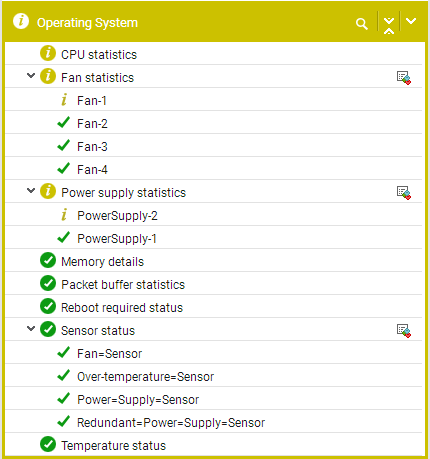This screenshot has width=430, height=459.
Task: Select the Over-temperature=Sensor row
Action: click(213, 376)
